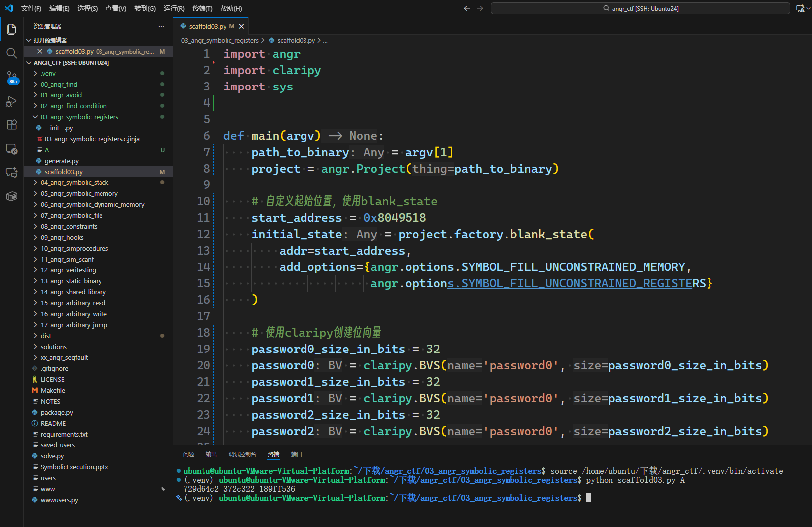Viewport: 812px width, 527px height.
Task: Open explorer panel more actions ellipsis
Action: click(161, 26)
